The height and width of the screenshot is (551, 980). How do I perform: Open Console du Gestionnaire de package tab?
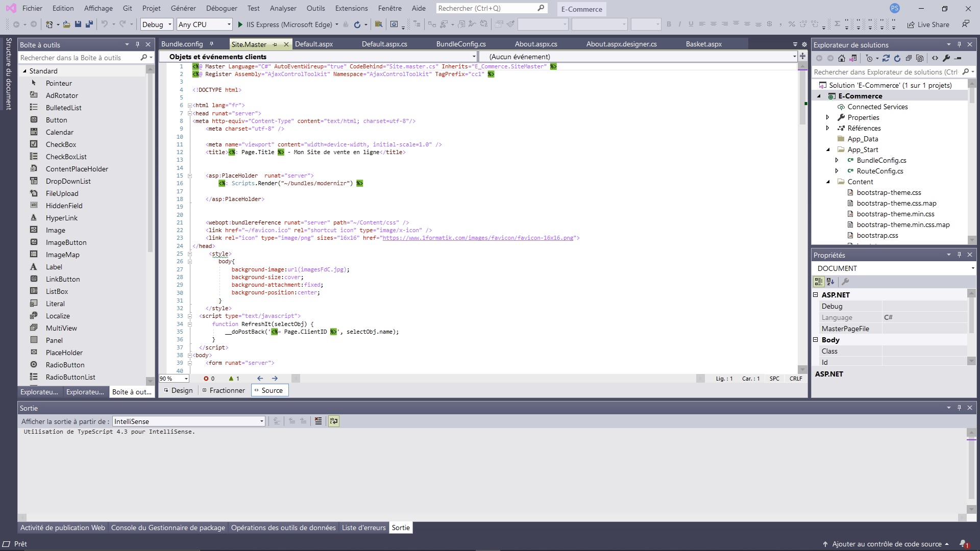click(x=168, y=528)
